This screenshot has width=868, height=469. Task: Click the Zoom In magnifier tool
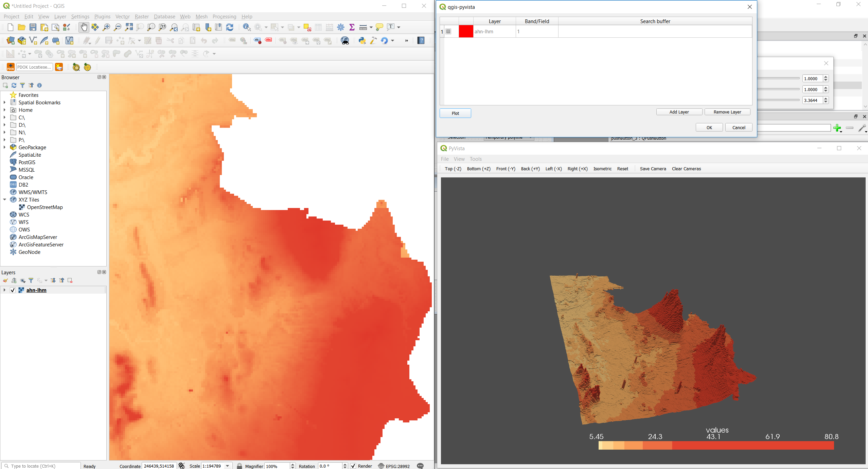pos(106,27)
